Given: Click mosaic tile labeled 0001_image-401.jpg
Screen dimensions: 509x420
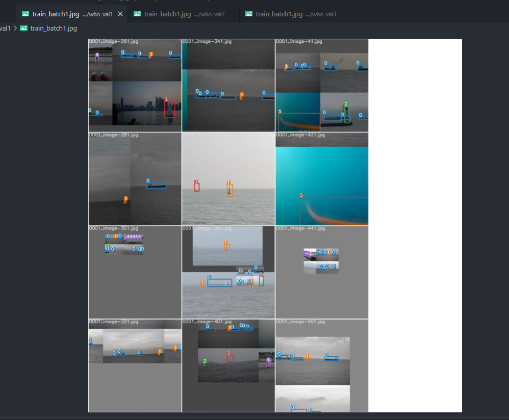Looking at the screenshot, I should 228,365.
